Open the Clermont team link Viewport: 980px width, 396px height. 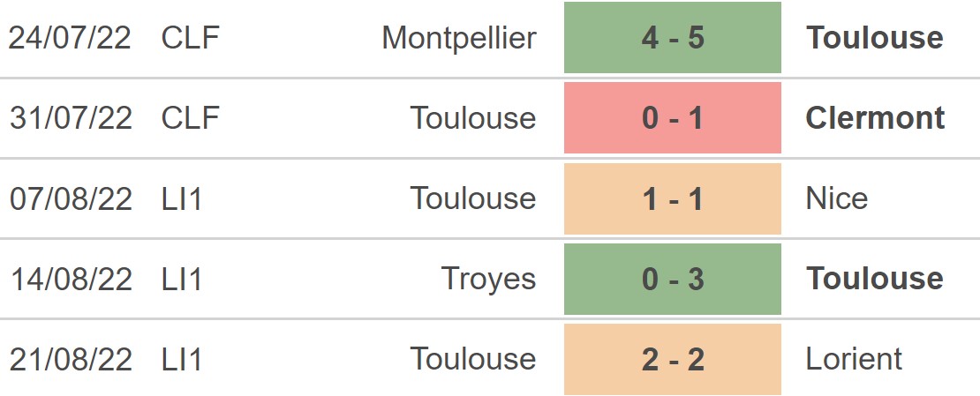click(x=875, y=118)
